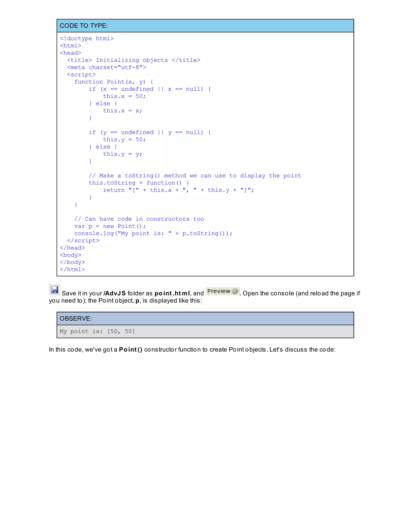
Task: Click the opening '<script>' tag line
Action: pyautogui.click(x=81, y=74)
